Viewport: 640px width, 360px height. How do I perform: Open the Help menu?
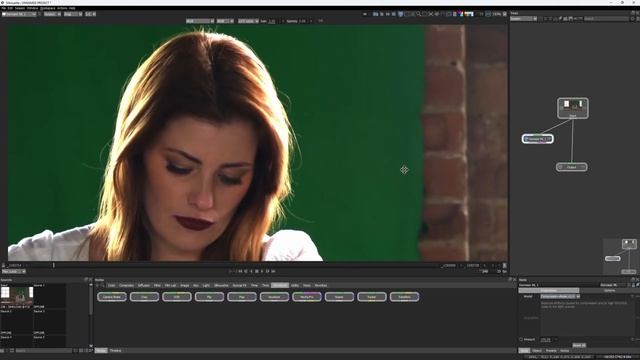point(72,8)
